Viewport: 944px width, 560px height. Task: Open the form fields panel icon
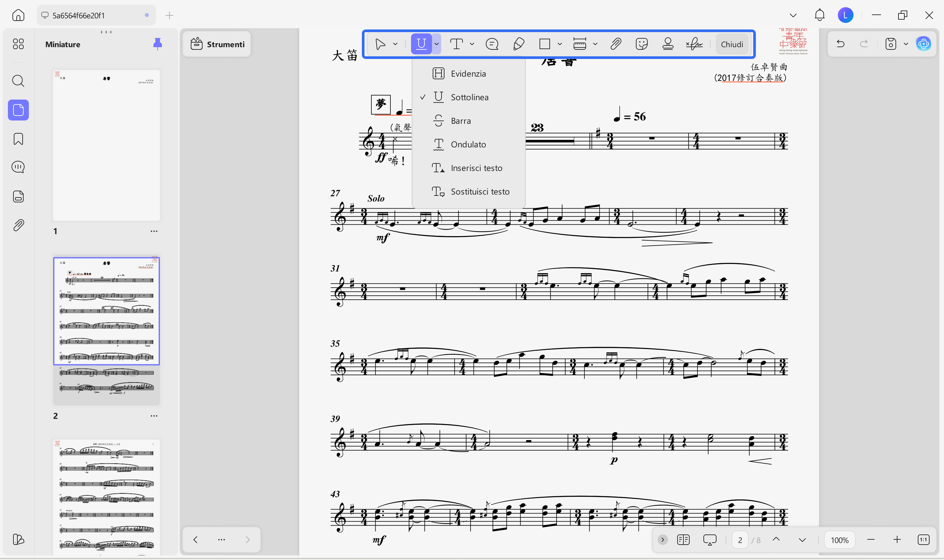pyautogui.click(x=18, y=196)
